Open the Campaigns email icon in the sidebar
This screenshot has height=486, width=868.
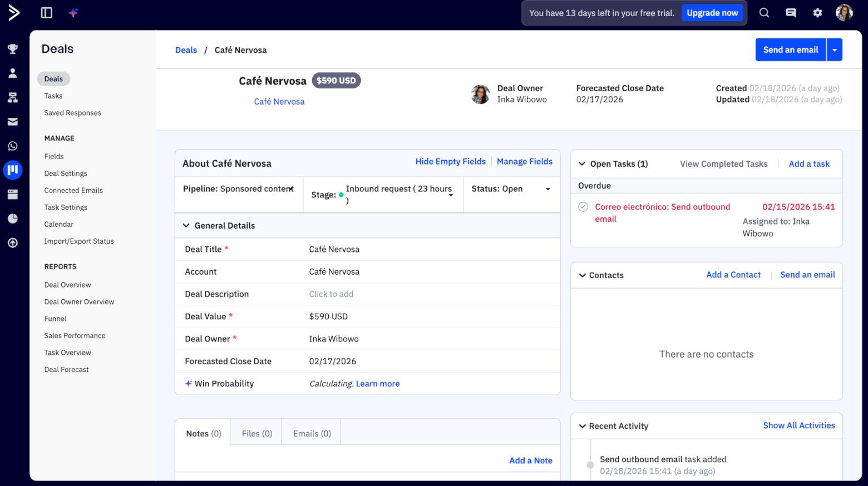[x=13, y=121]
